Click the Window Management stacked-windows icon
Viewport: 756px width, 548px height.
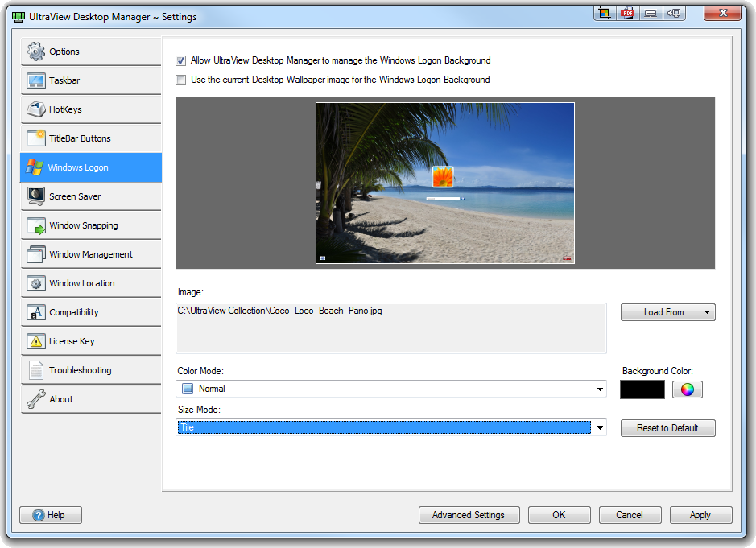coord(36,254)
